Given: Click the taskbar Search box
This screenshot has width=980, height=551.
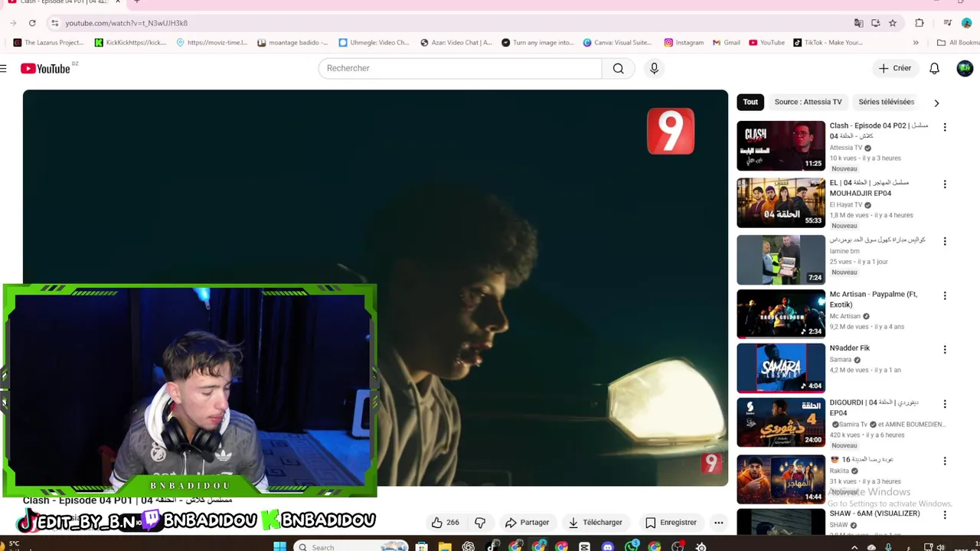Looking at the screenshot, I should [352, 546].
